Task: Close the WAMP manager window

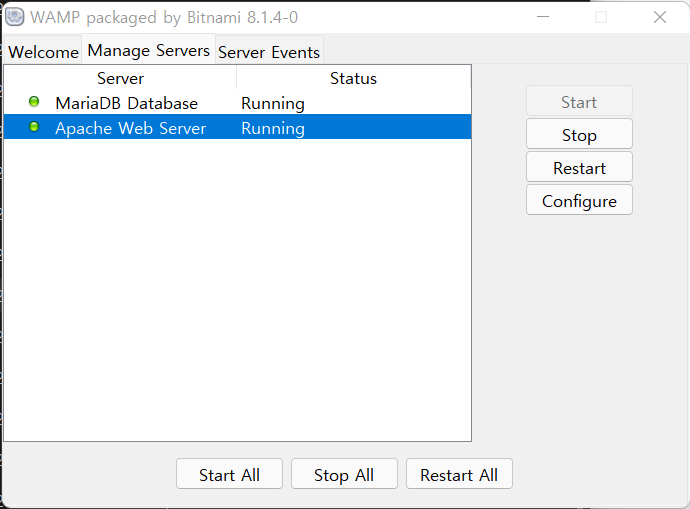Action: 660,17
